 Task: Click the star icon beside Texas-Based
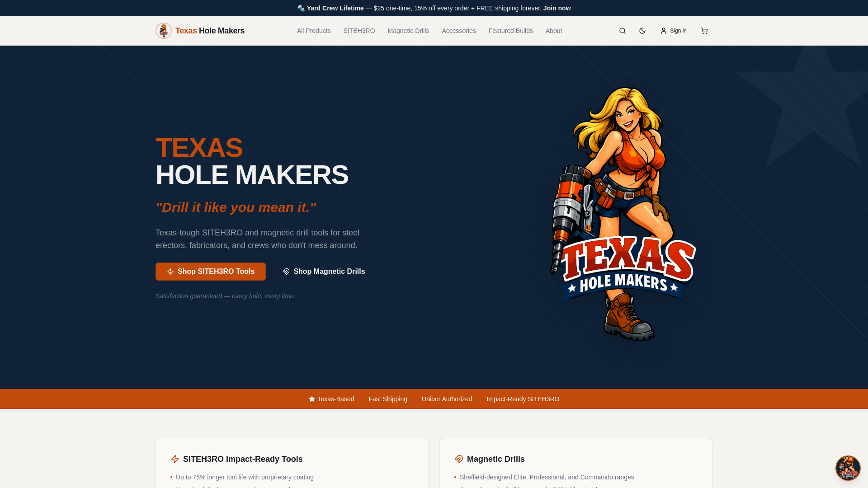coord(312,399)
